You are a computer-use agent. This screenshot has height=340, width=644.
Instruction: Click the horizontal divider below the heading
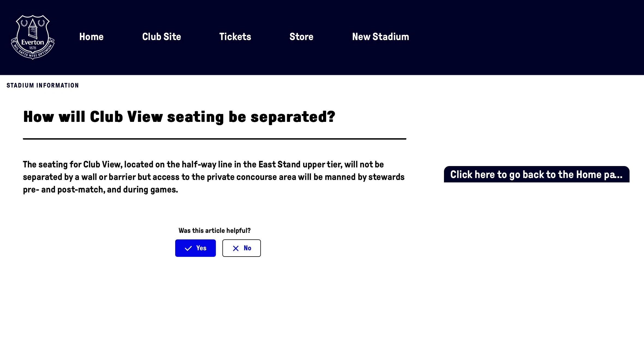(x=214, y=139)
